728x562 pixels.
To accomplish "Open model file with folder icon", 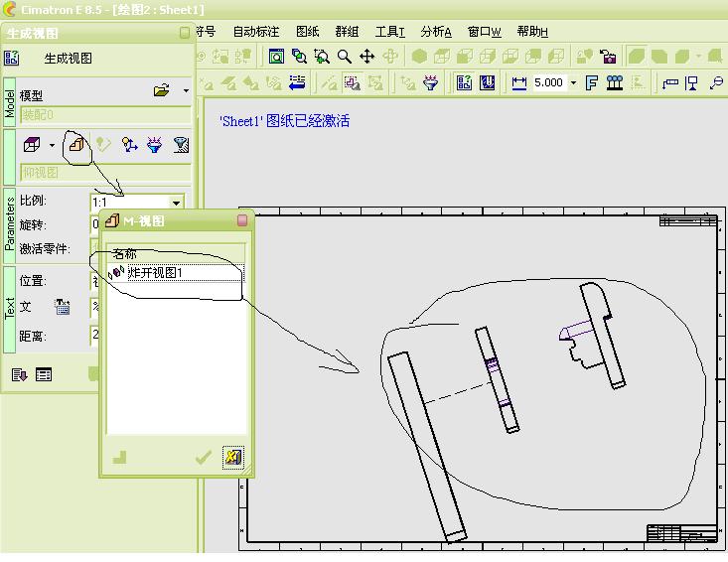I will click(161, 90).
